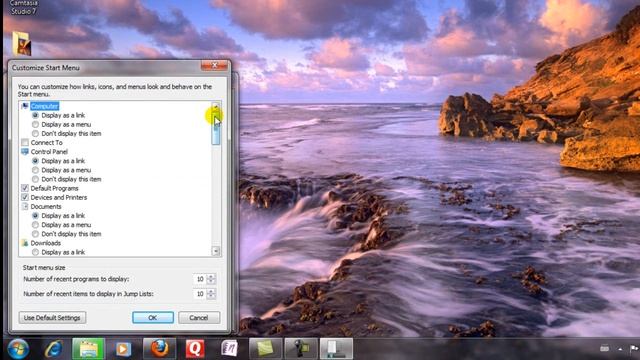Viewport: 640px width, 360px height.
Task: Increase number of recent programs
Action: pos(211,276)
